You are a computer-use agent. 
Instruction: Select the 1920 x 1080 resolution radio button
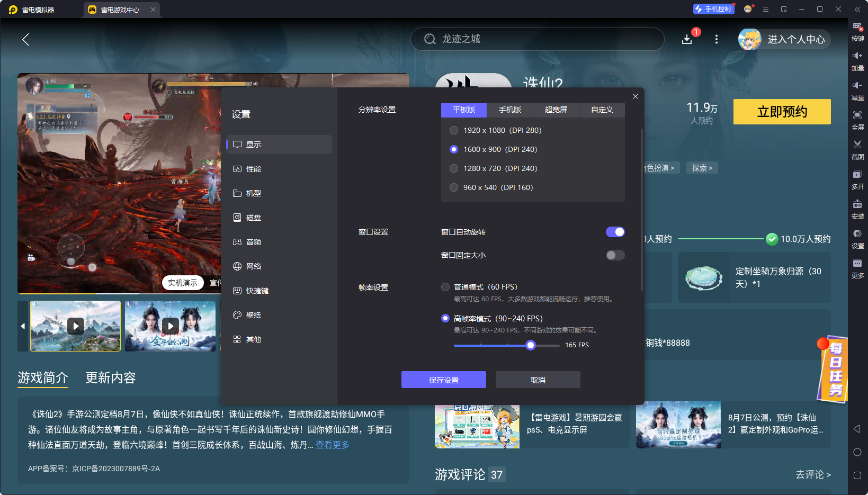[454, 130]
